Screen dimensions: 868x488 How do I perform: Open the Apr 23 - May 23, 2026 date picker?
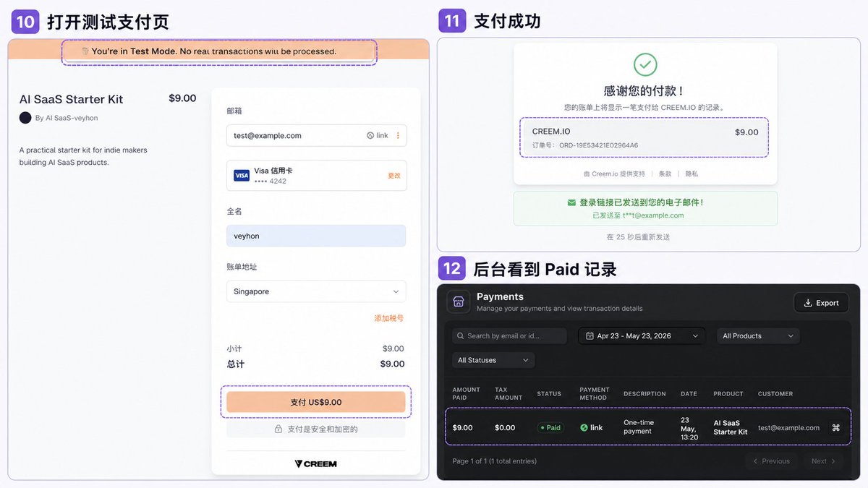(x=642, y=335)
